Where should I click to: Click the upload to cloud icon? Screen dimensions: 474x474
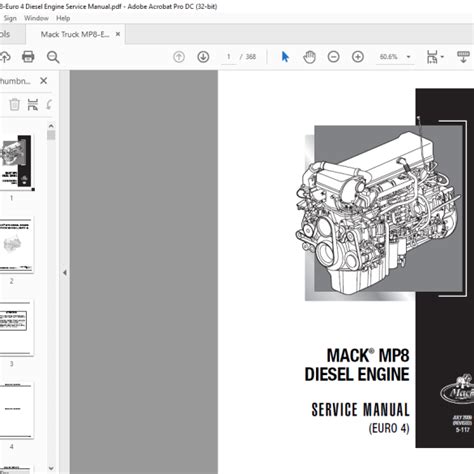[5, 57]
